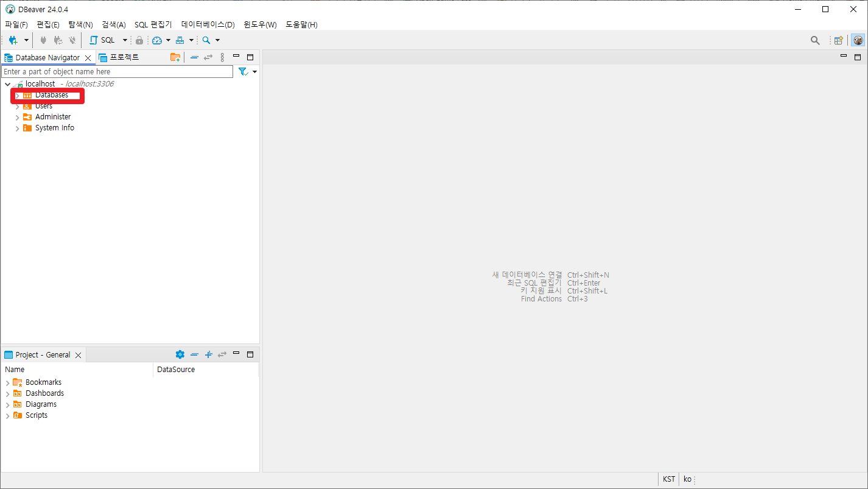This screenshot has width=868, height=489.
Task: Toggle link with editor in Database Navigator
Action: 208,57
